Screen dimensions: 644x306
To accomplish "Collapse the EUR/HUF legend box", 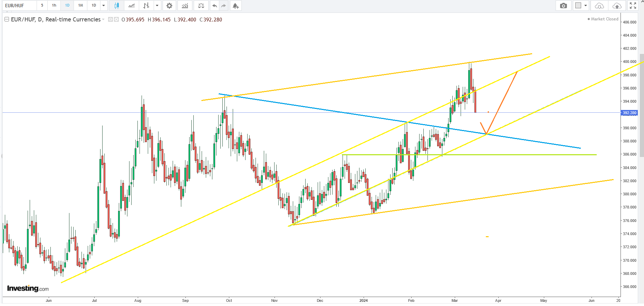I will [7, 19].
